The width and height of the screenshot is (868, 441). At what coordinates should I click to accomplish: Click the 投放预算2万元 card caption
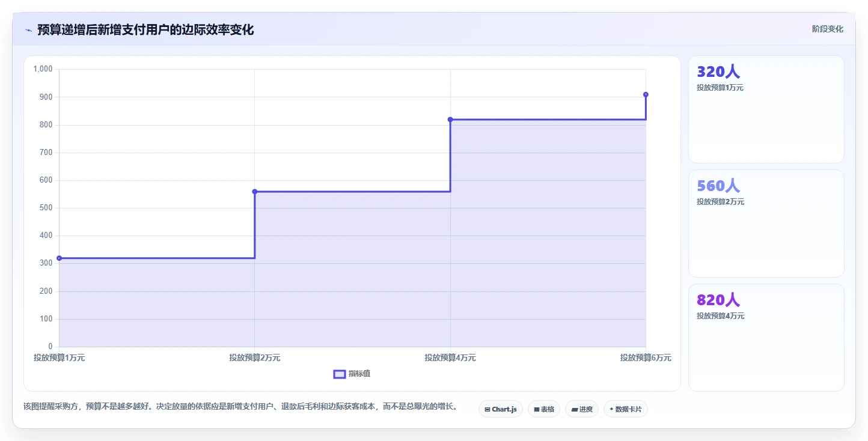pos(720,202)
